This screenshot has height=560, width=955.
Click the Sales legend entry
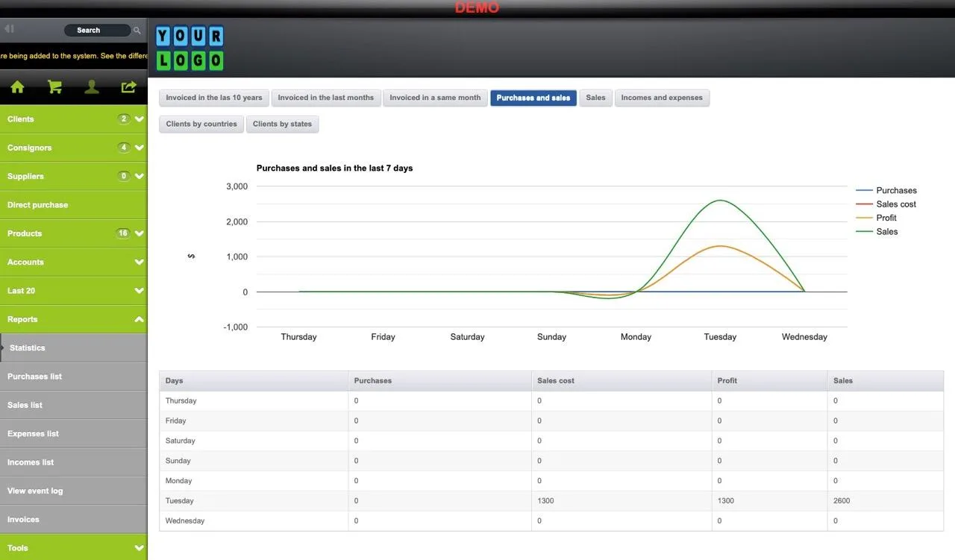point(877,232)
